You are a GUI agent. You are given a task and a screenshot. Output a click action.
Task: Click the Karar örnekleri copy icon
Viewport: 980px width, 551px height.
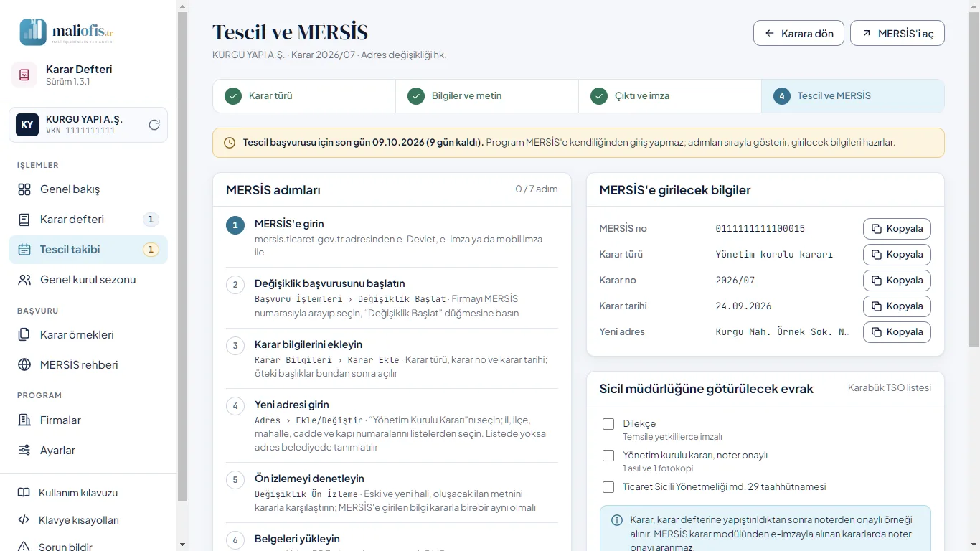[24, 335]
